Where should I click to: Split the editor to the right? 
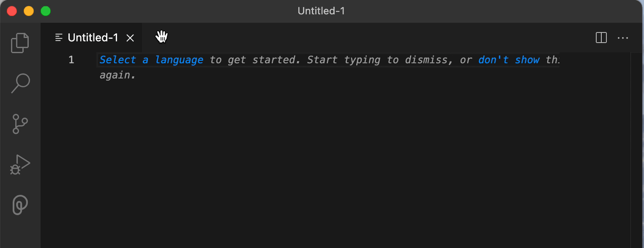pyautogui.click(x=601, y=38)
